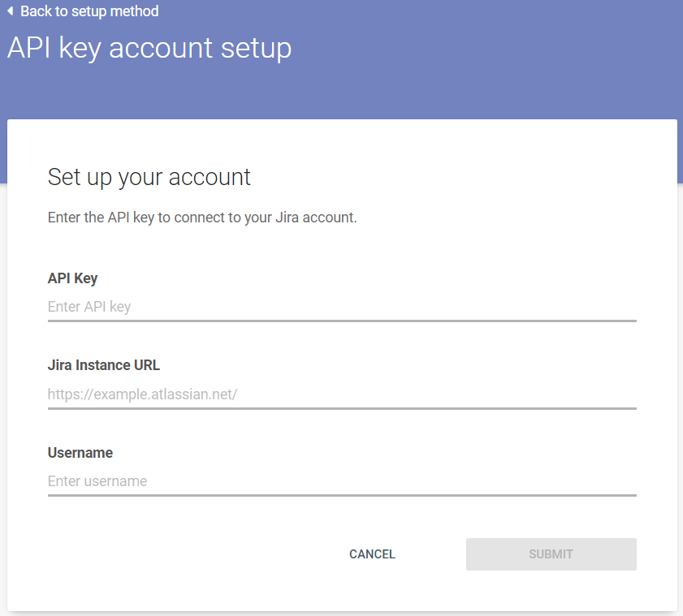The image size is (683, 616).
Task: Click the 'Enter API key' placeholder text
Action: 89,307
